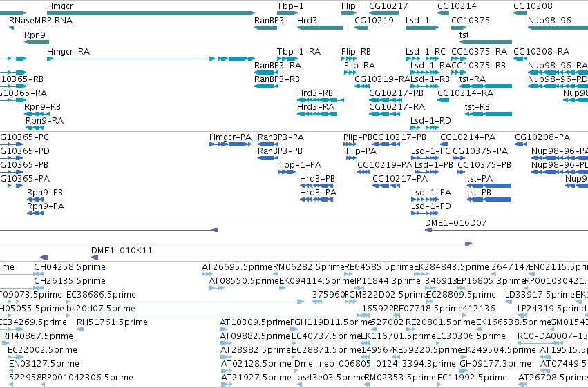This screenshot has height=388, width=588.
Task: Select the Tbp-1-PA protein label
Action: pos(300,165)
